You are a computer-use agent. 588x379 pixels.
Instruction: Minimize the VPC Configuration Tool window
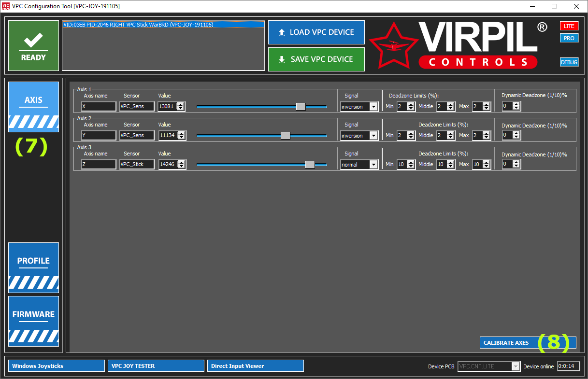[x=532, y=6]
